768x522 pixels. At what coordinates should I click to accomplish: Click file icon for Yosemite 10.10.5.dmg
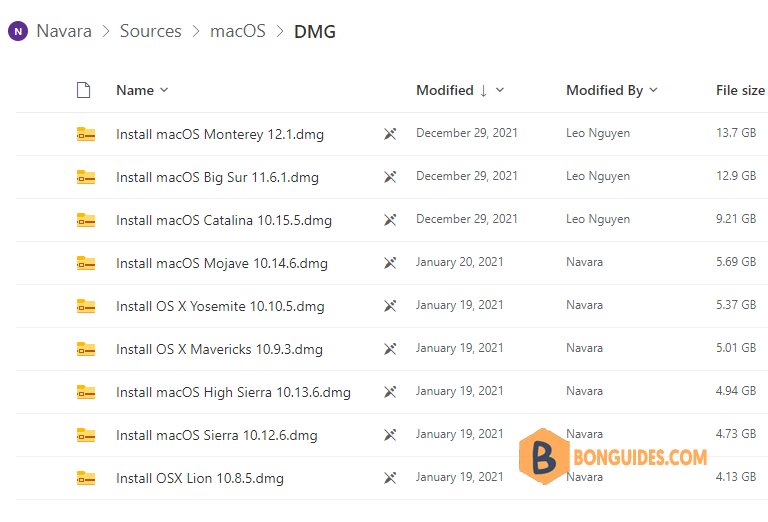coord(86,306)
